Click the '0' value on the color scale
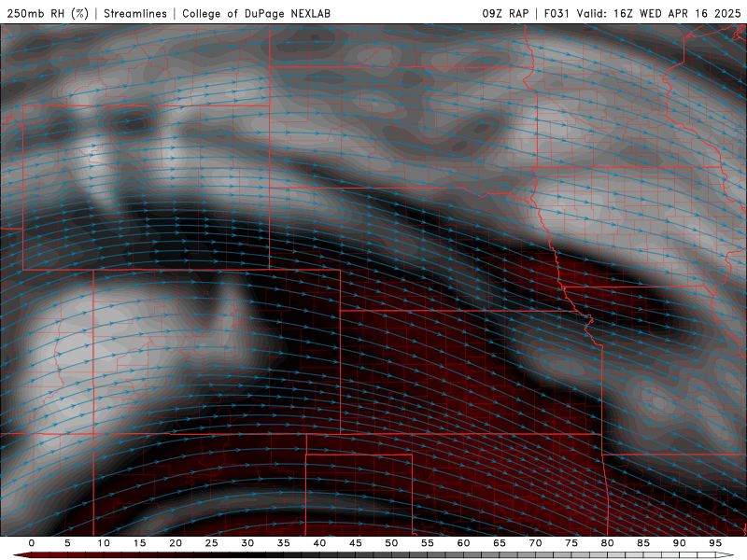Image resolution: width=747 pixels, height=560 pixels. pyautogui.click(x=32, y=543)
